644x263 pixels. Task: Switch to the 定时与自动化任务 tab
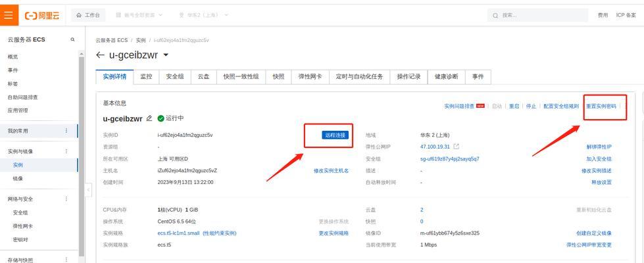pyautogui.click(x=359, y=77)
